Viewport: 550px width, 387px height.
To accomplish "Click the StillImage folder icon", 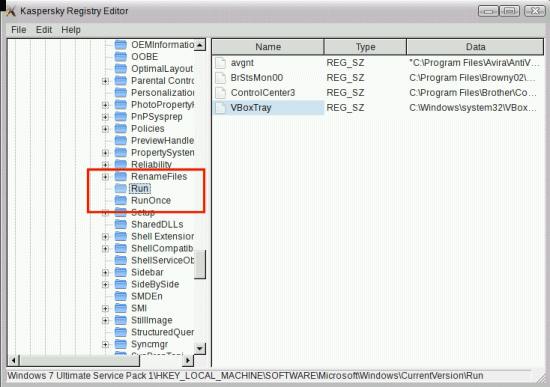I will (x=121, y=320).
